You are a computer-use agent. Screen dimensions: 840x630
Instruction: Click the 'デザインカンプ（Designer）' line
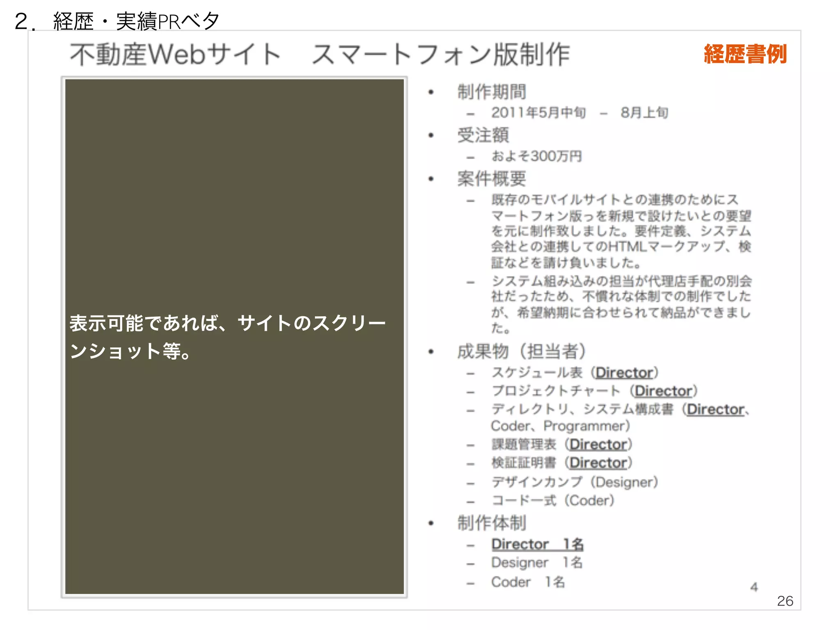(x=575, y=482)
